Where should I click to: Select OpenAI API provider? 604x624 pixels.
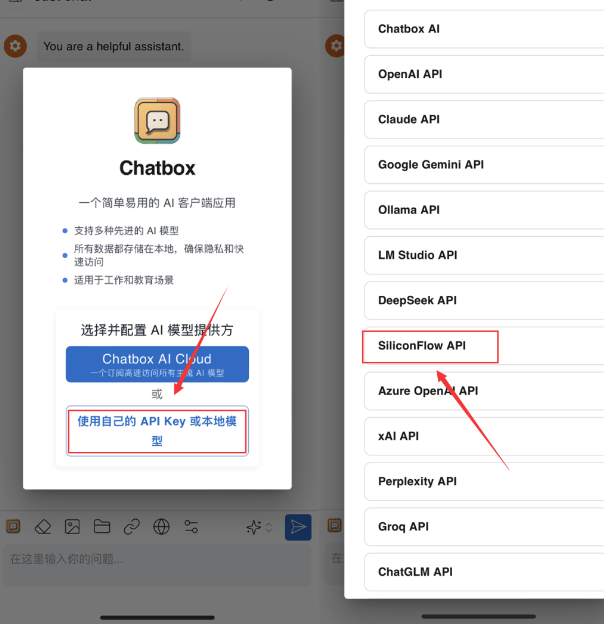484,74
